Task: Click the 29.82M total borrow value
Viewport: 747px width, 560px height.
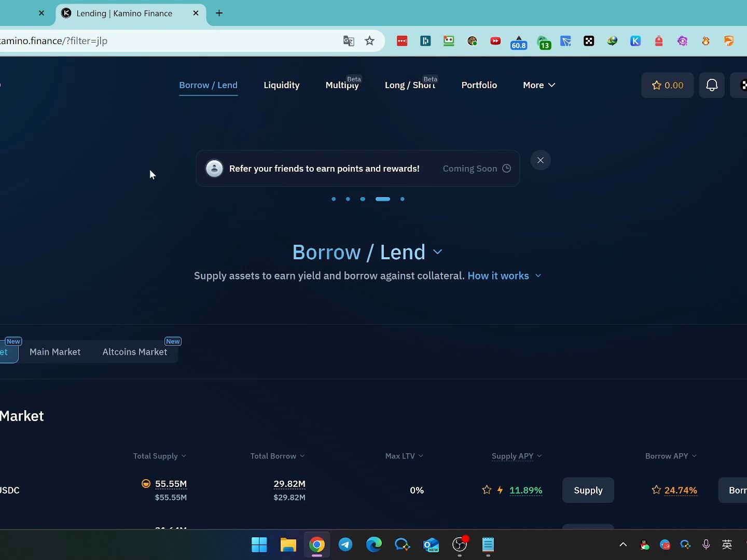Action: [x=289, y=484]
